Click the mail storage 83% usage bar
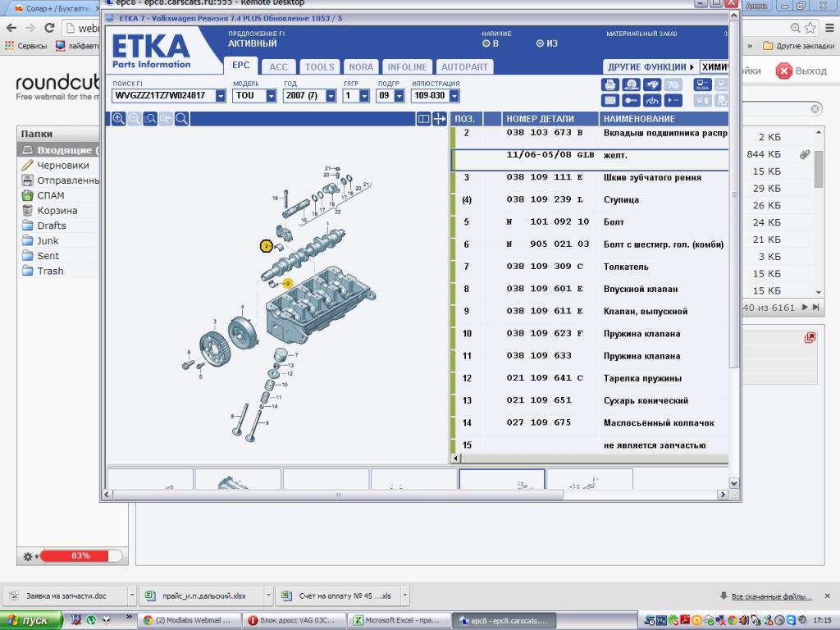 [x=81, y=556]
